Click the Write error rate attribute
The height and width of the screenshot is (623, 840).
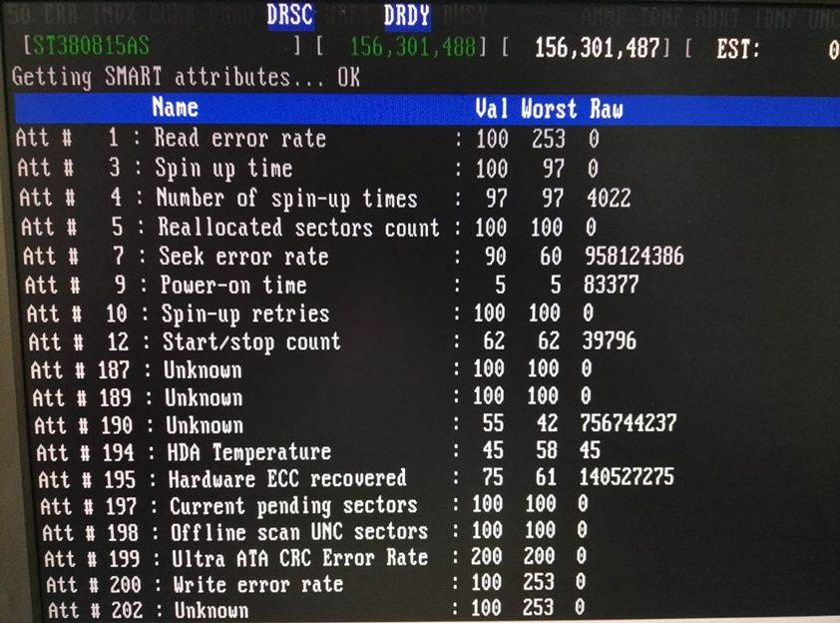pyautogui.click(x=258, y=583)
